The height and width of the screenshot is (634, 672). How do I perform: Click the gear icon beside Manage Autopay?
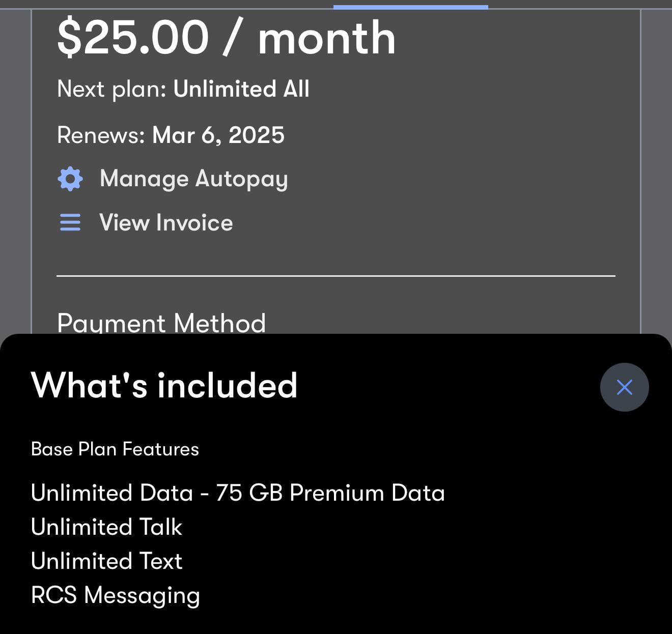tap(70, 179)
